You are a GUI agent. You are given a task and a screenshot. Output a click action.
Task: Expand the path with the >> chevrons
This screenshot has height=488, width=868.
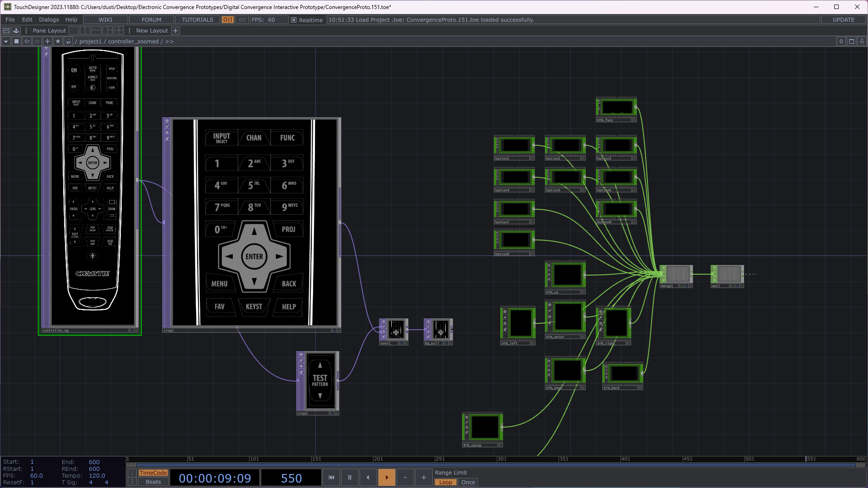[x=169, y=41]
